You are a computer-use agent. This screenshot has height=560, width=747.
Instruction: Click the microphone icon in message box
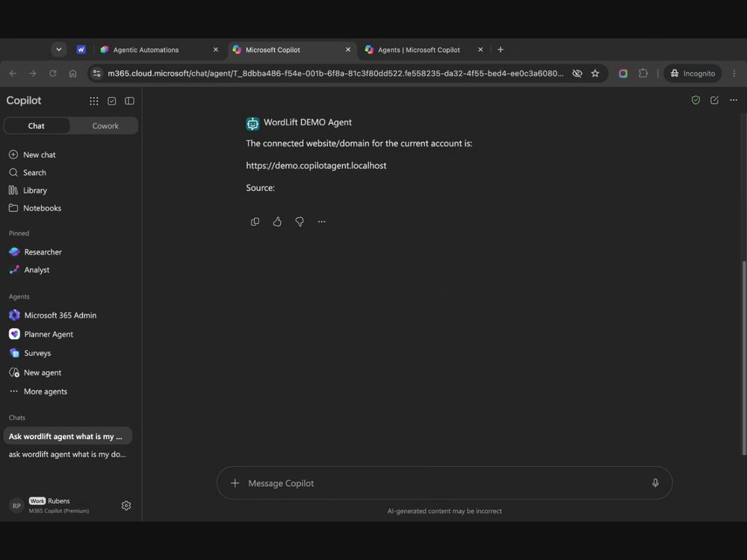656,483
